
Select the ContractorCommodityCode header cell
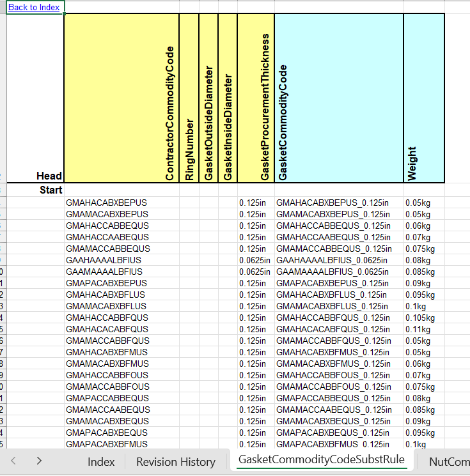coord(121,98)
